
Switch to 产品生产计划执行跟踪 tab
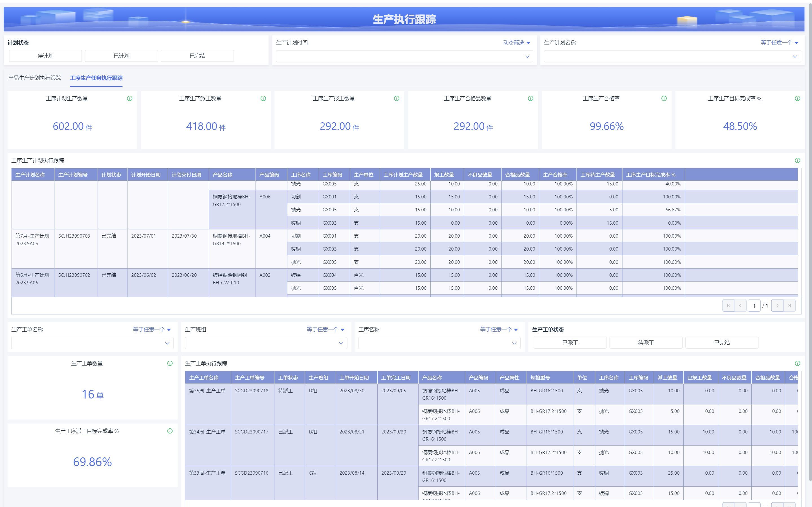pos(35,78)
